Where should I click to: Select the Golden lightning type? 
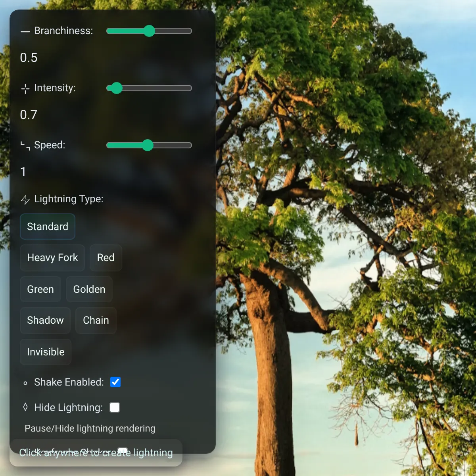tap(89, 289)
